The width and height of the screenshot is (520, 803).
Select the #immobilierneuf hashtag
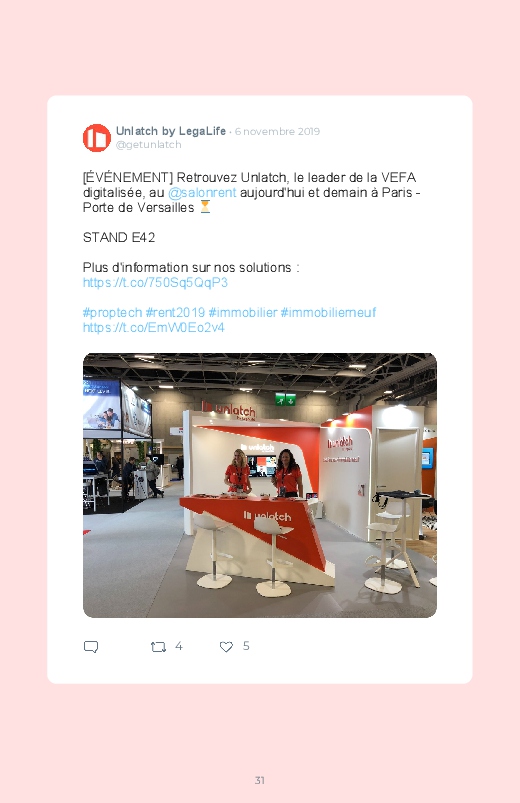click(x=328, y=312)
